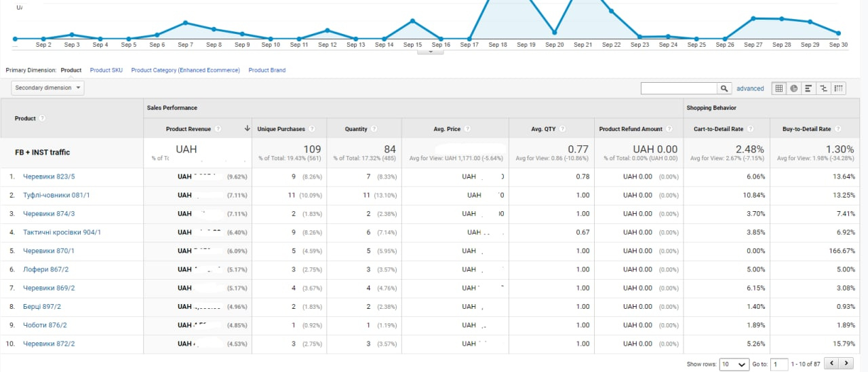Open the Show rows dropdown

734,364
